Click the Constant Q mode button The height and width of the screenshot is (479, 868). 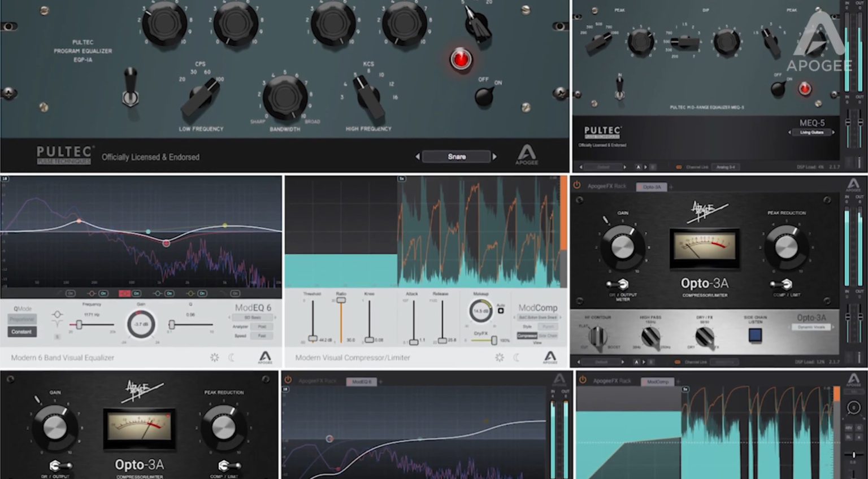point(21,332)
